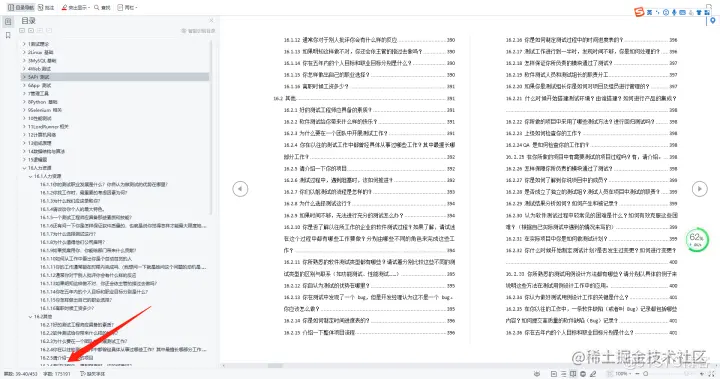Screen dimensions: 720x379
Task: Click the fullscreen icon in status bar
Action: tap(712, 374)
